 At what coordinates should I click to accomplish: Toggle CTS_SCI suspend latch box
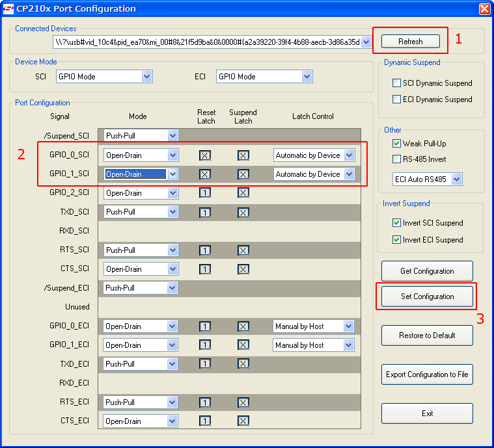[x=243, y=269]
